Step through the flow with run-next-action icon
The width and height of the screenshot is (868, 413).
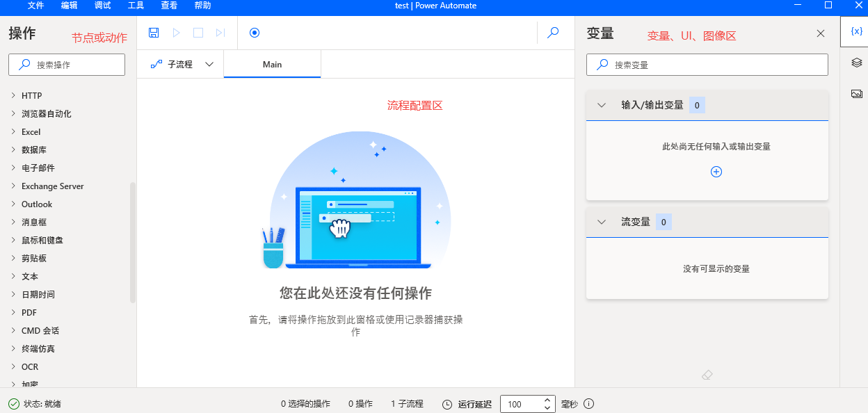tap(220, 33)
